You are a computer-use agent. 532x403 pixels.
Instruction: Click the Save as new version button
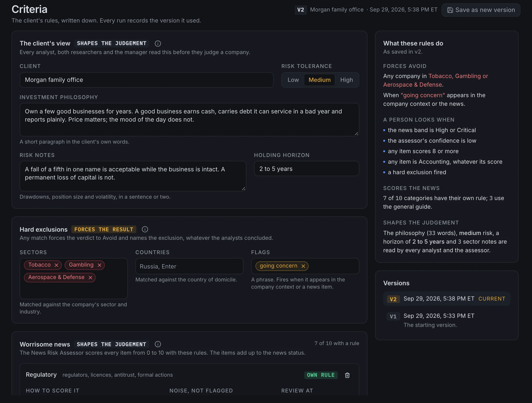coord(481,10)
